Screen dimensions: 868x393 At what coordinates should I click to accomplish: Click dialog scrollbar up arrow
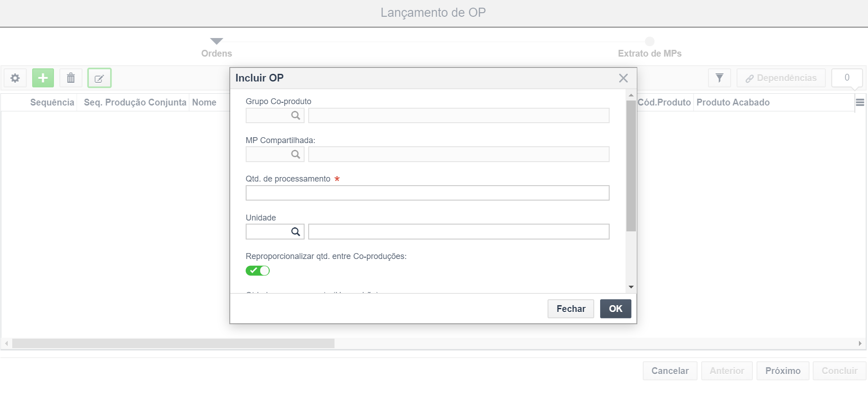tap(631, 95)
